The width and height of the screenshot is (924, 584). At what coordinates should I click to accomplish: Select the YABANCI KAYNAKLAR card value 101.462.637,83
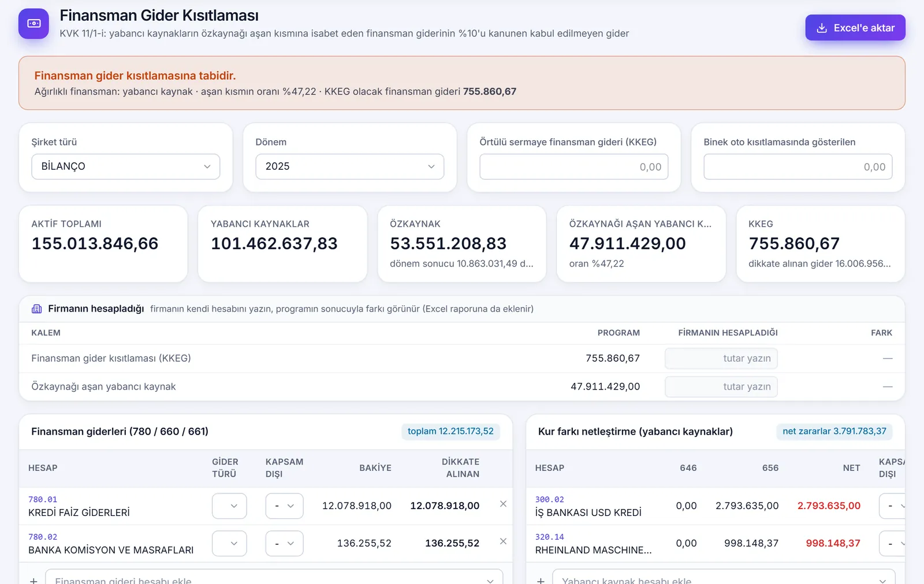click(274, 244)
